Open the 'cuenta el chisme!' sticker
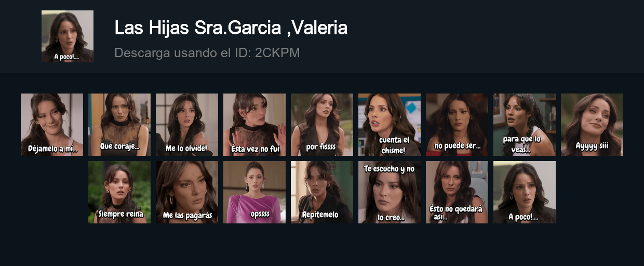Screen dimensions: 644x266 coord(390,125)
